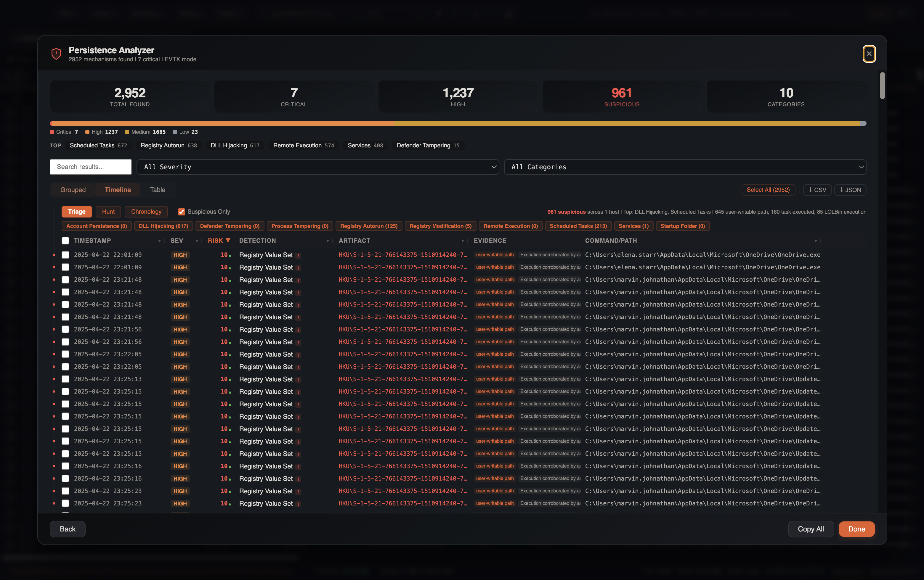Image resolution: width=924 pixels, height=580 pixels.
Task: Open the DETECTION column filter arrow
Action: click(328, 241)
